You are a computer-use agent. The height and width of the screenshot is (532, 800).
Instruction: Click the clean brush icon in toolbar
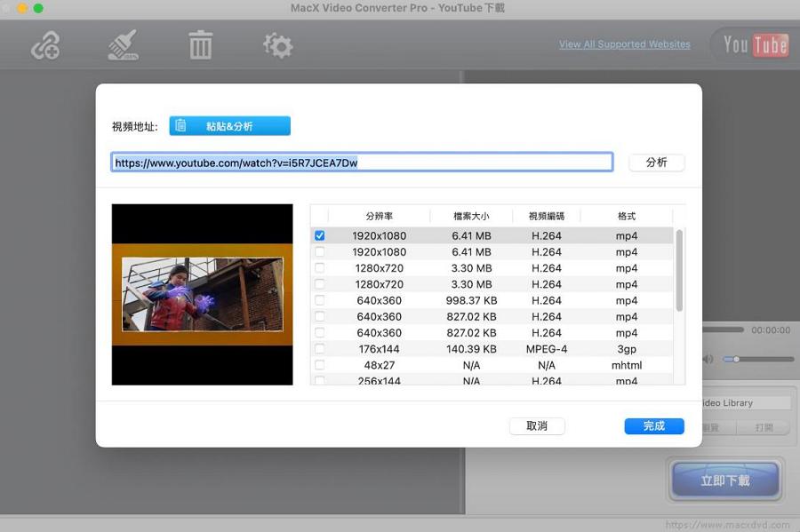pyautogui.click(x=123, y=45)
